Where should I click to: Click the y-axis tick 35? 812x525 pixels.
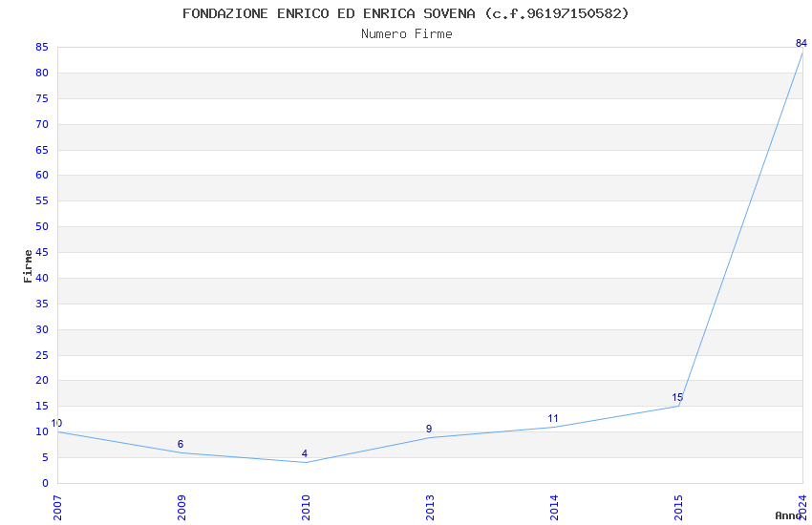coord(42,304)
